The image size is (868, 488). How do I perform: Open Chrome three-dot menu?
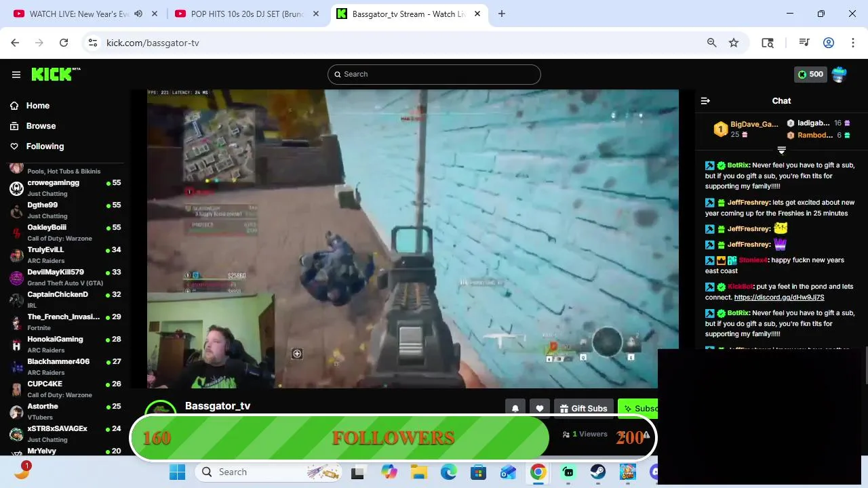coord(852,43)
